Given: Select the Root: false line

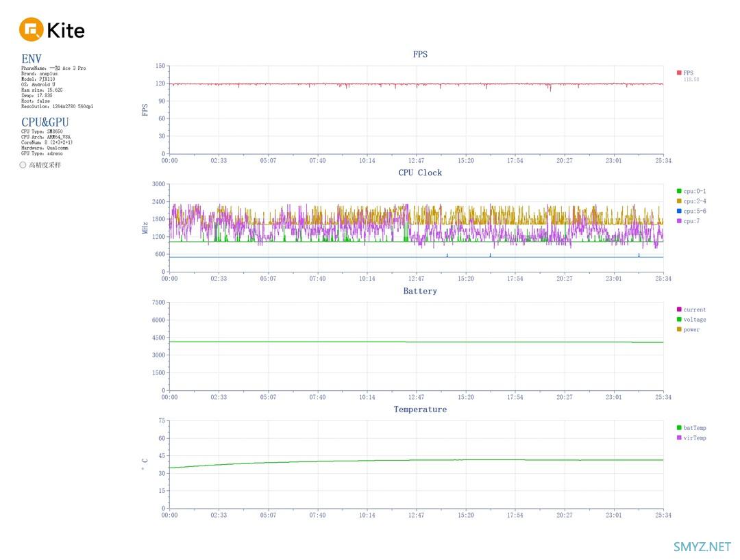Looking at the screenshot, I should (x=36, y=101).
